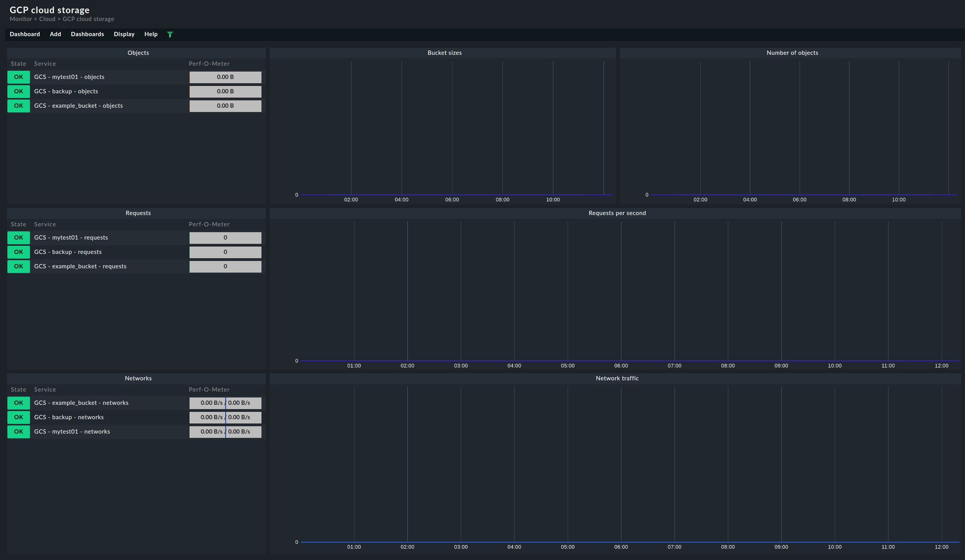Click the Network traffic graph area
This screenshot has height=560, width=965.
(617, 467)
